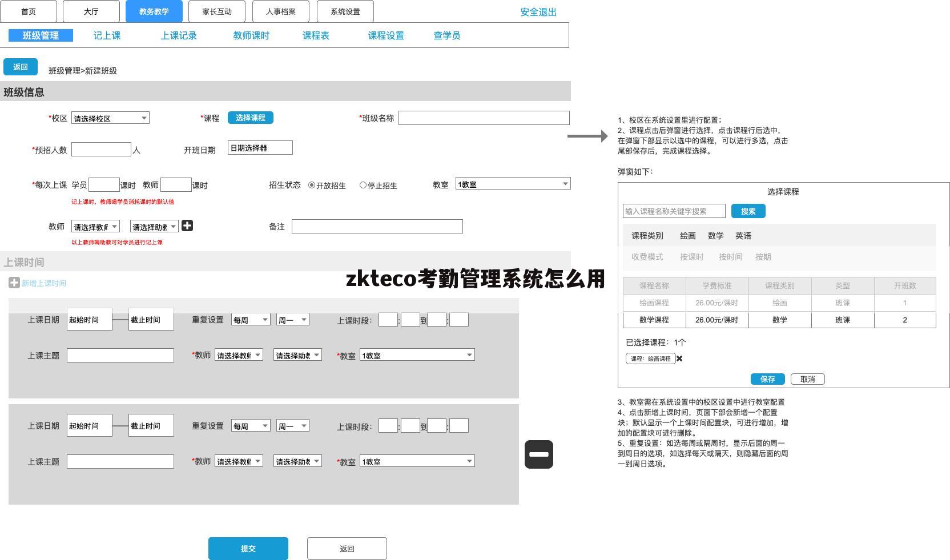Go to 记上课 submenu

(107, 35)
